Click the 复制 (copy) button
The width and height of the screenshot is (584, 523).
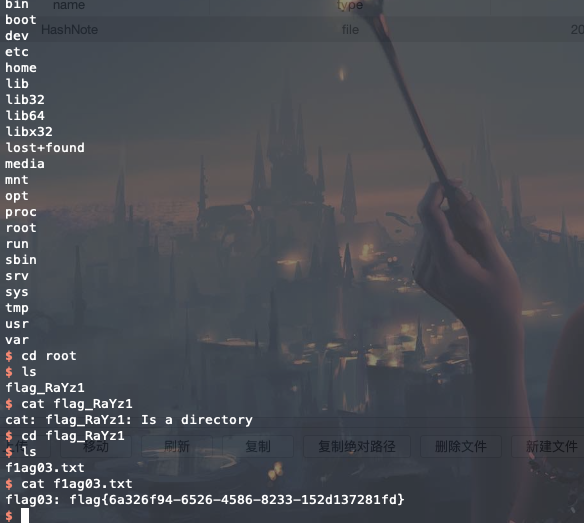point(258,446)
